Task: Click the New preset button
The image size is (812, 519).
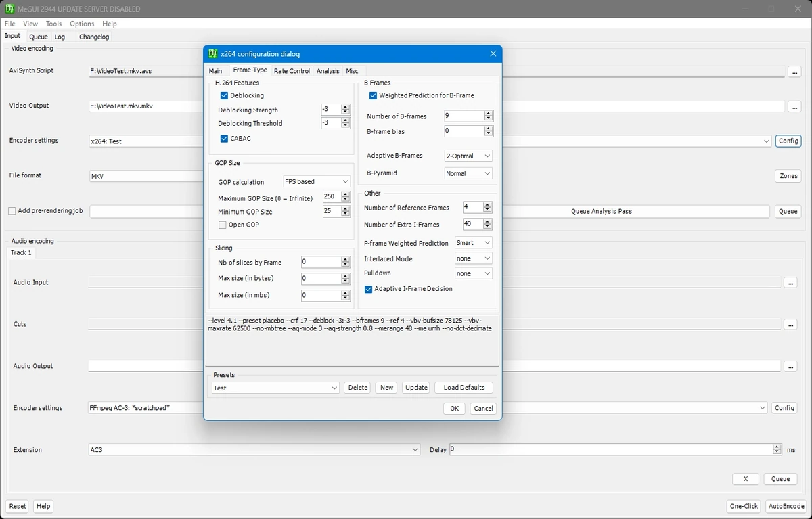Action: click(x=386, y=388)
